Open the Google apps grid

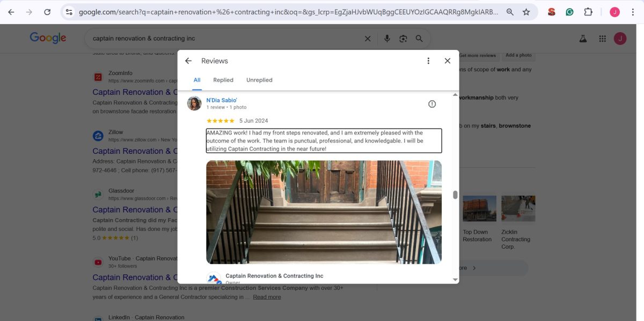coord(603,39)
